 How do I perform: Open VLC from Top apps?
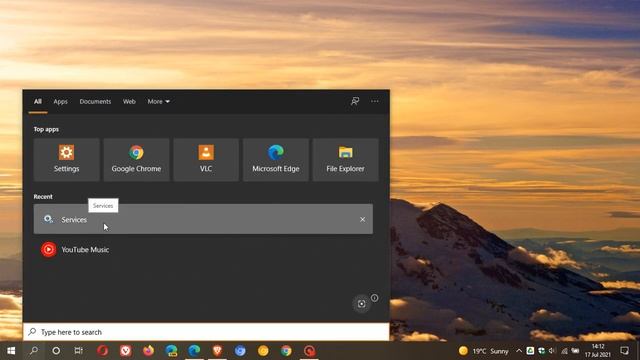click(206, 160)
